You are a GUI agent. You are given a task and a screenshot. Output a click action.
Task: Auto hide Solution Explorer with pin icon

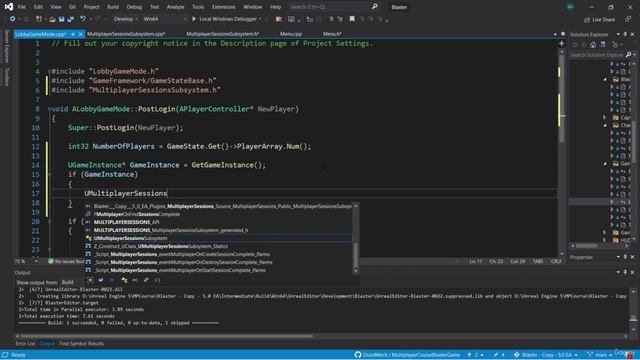click(625, 34)
